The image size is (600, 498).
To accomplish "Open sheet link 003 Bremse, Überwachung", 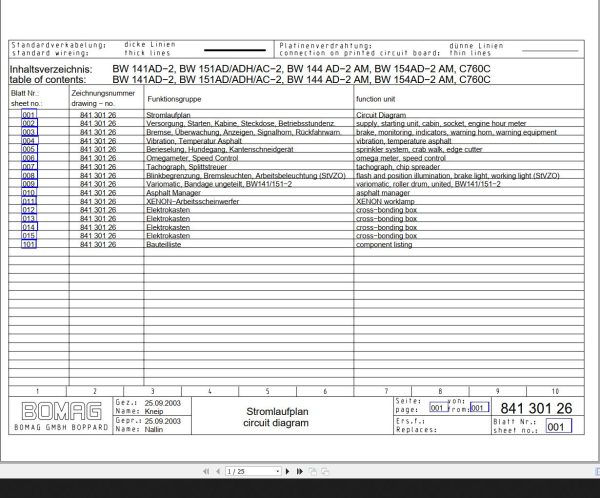I will click(x=29, y=132).
